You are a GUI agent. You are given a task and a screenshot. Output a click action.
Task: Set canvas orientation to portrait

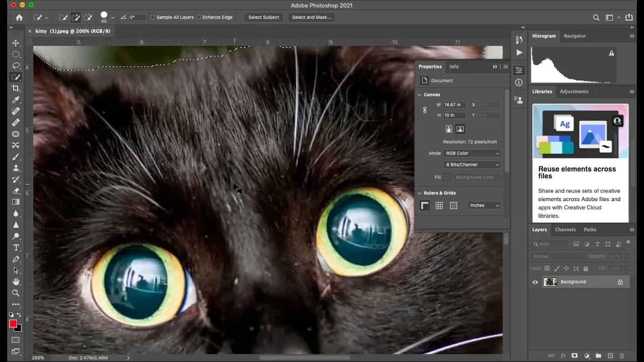pos(449,129)
